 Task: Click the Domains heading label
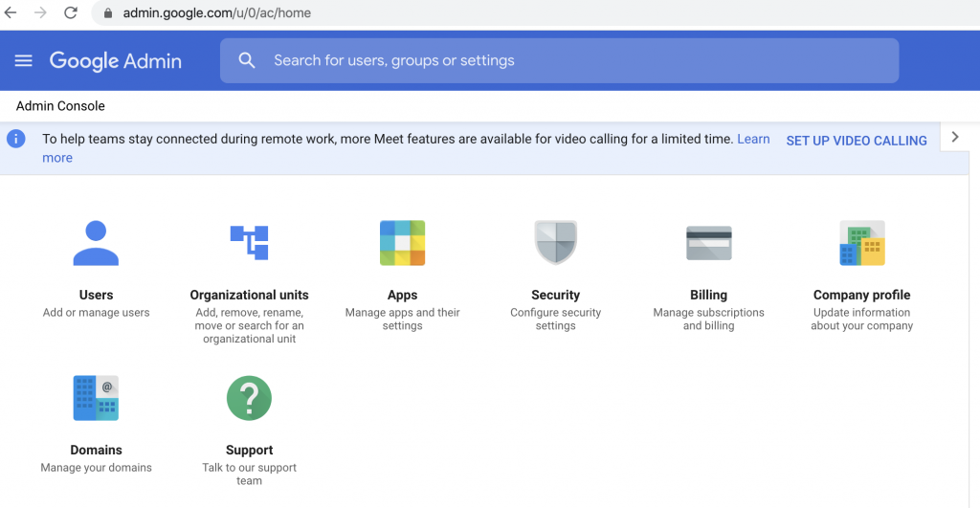tap(97, 450)
